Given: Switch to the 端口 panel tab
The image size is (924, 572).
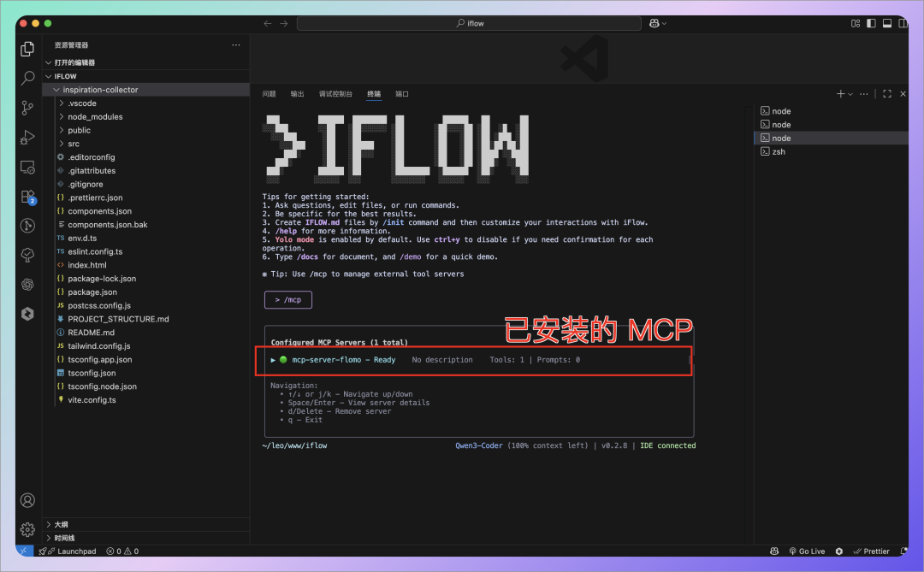Looking at the screenshot, I should (x=402, y=94).
